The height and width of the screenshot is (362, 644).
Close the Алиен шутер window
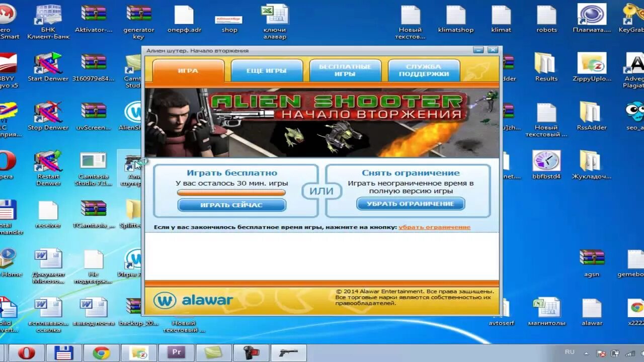[x=493, y=50]
